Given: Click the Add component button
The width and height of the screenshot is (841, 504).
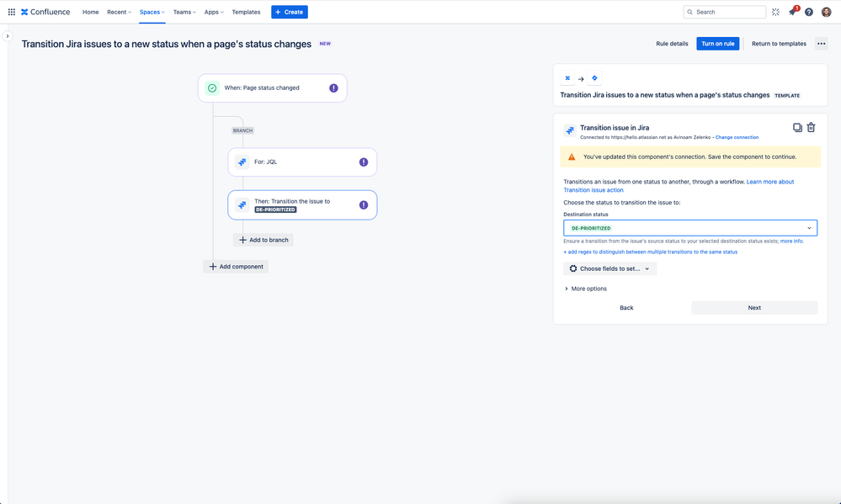Looking at the screenshot, I should click(236, 267).
